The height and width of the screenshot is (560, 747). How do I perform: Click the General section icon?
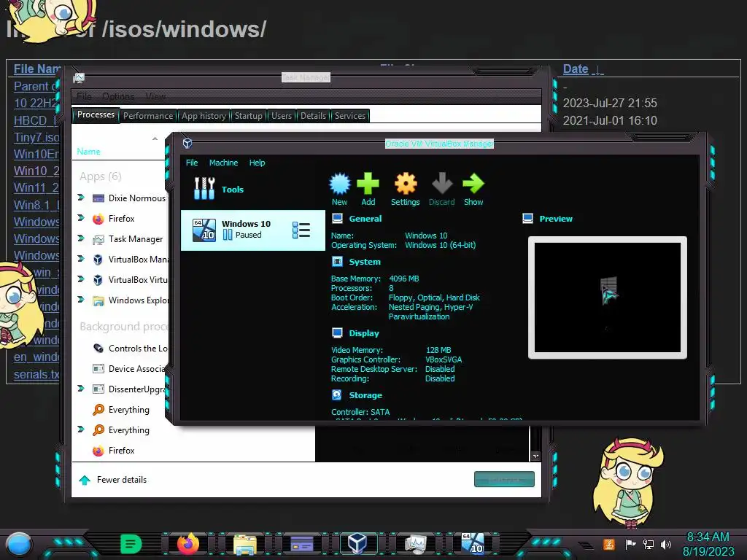tap(337, 219)
